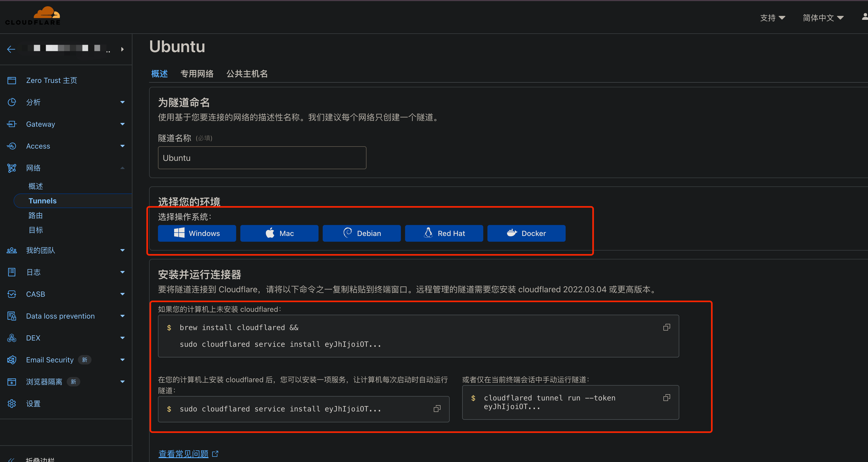Screen dimensions: 868x462
Task: Expand the CASB menu arrow
Action: tap(123, 294)
